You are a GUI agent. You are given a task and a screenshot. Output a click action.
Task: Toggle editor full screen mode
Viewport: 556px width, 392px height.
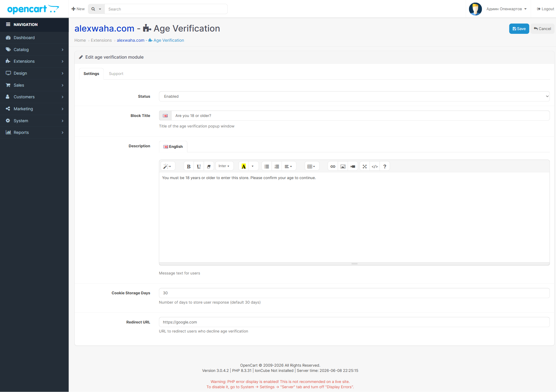[365, 166]
